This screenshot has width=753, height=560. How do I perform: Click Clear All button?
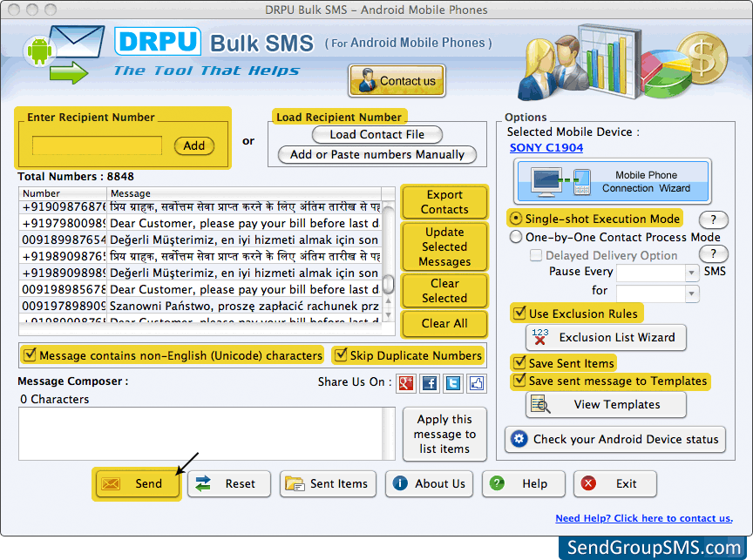tap(444, 323)
